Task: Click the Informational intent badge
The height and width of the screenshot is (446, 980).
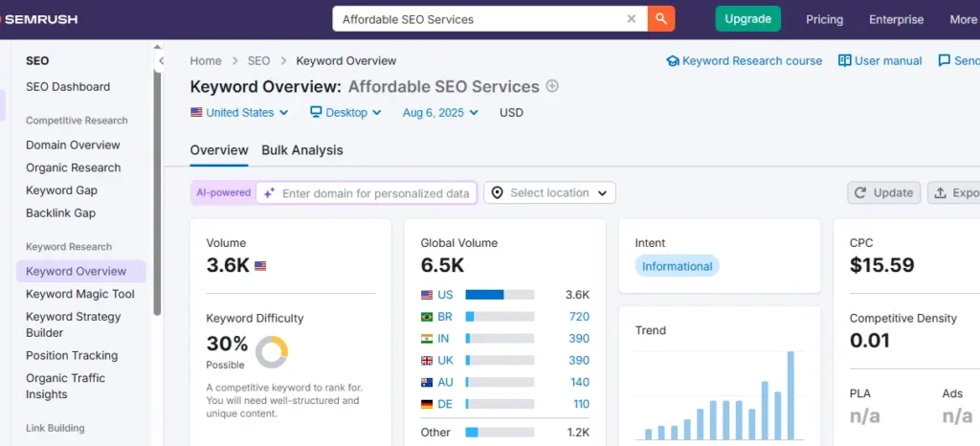Action: click(677, 266)
